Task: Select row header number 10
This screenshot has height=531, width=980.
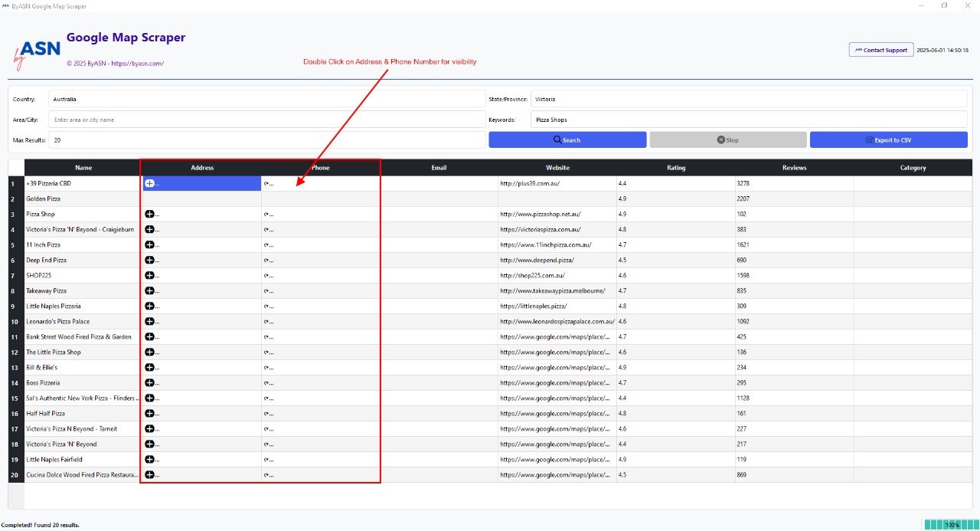Action: [x=16, y=322]
